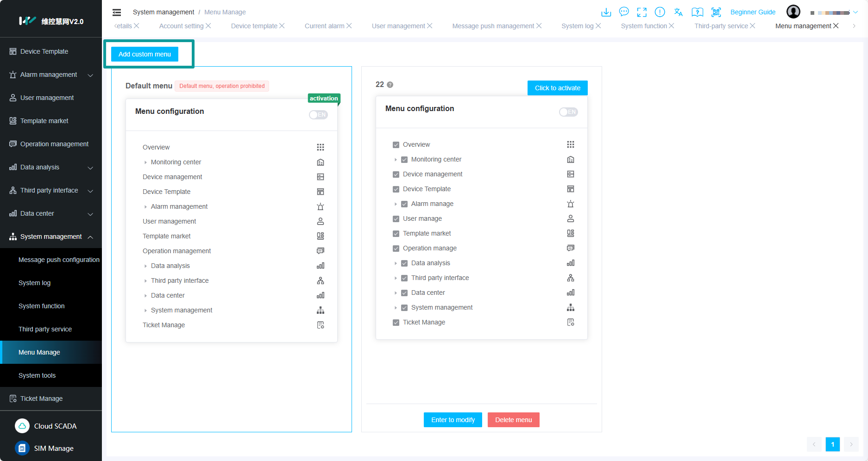Open System tools in sidebar menu
The height and width of the screenshot is (461, 868).
(x=37, y=375)
